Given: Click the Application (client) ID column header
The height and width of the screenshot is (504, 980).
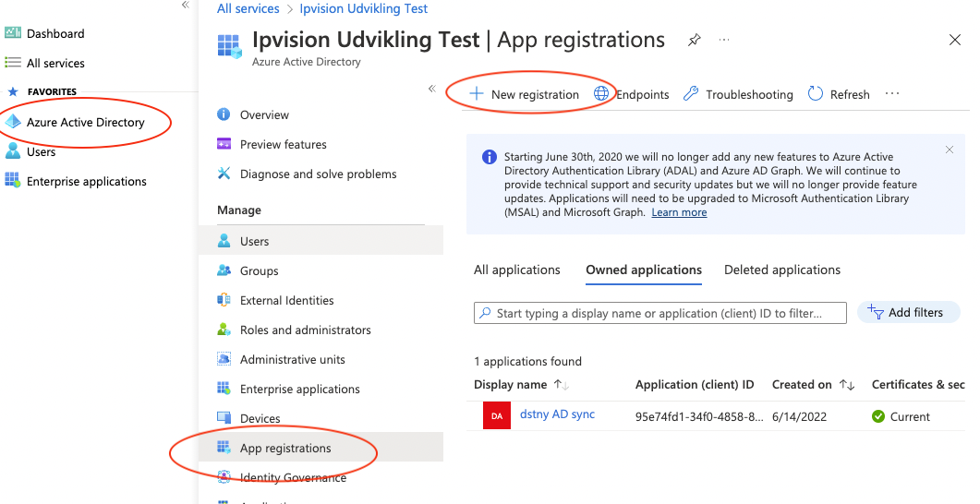Looking at the screenshot, I should [695, 385].
